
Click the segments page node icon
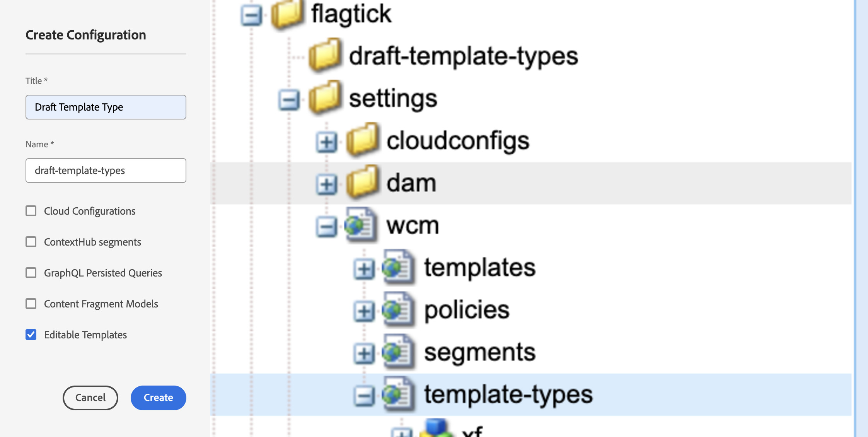coord(398,352)
